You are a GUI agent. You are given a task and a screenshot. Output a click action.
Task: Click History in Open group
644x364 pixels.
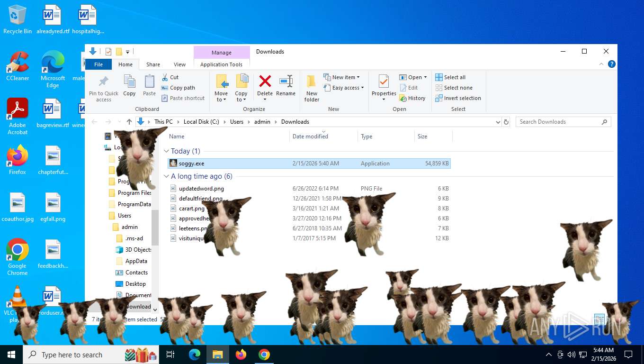coord(412,98)
